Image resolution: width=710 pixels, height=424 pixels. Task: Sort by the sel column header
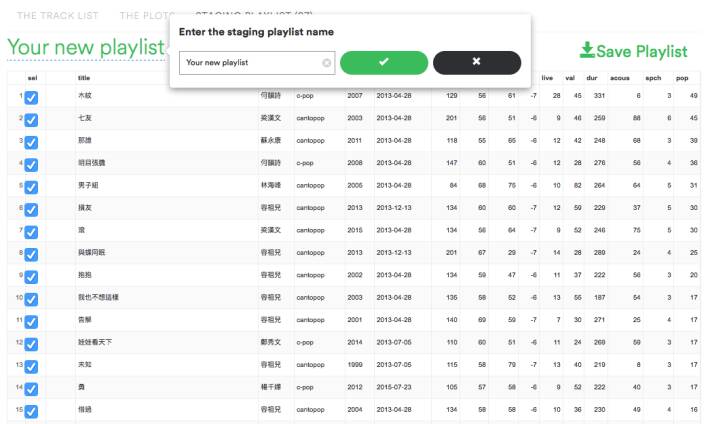[x=33, y=78]
